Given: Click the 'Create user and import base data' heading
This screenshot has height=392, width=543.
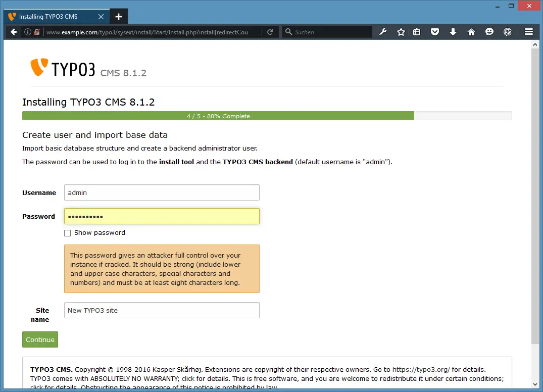Looking at the screenshot, I should click(95, 135).
